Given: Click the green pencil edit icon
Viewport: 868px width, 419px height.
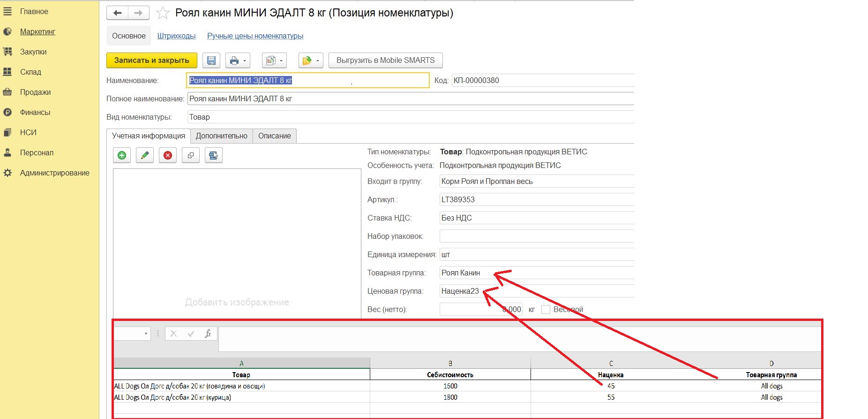Looking at the screenshot, I should click(x=145, y=155).
